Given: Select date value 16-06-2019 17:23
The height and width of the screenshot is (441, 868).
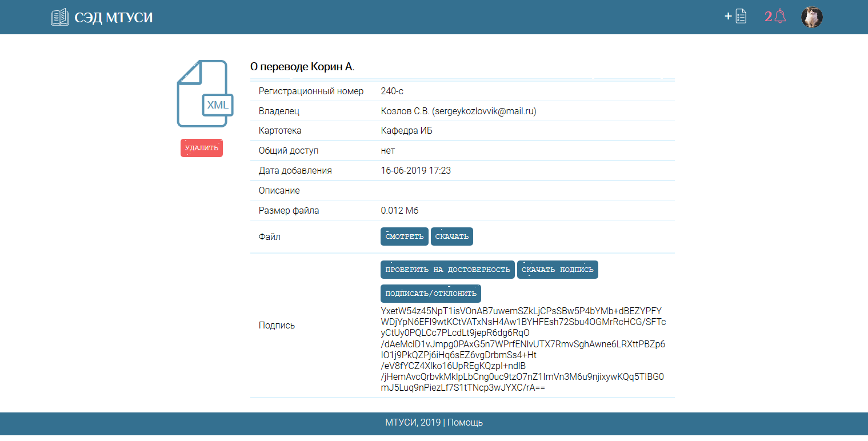Looking at the screenshot, I should coord(415,170).
